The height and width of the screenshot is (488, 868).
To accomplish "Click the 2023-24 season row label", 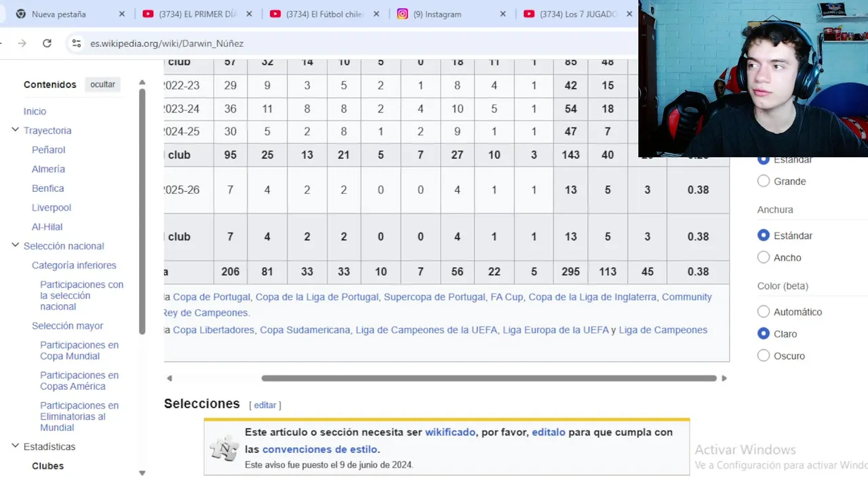I will [182, 108].
